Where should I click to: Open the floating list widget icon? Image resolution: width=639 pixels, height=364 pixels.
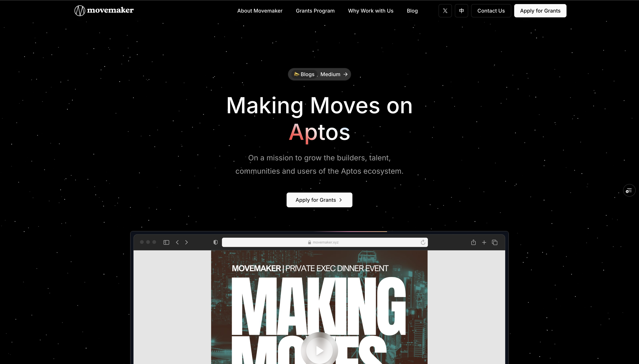click(x=629, y=190)
